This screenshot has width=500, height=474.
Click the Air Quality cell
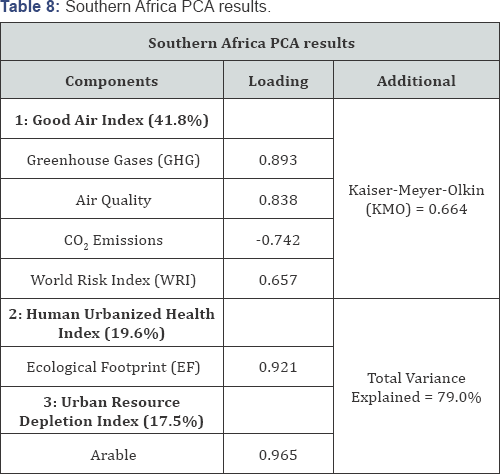click(x=112, y=199)
